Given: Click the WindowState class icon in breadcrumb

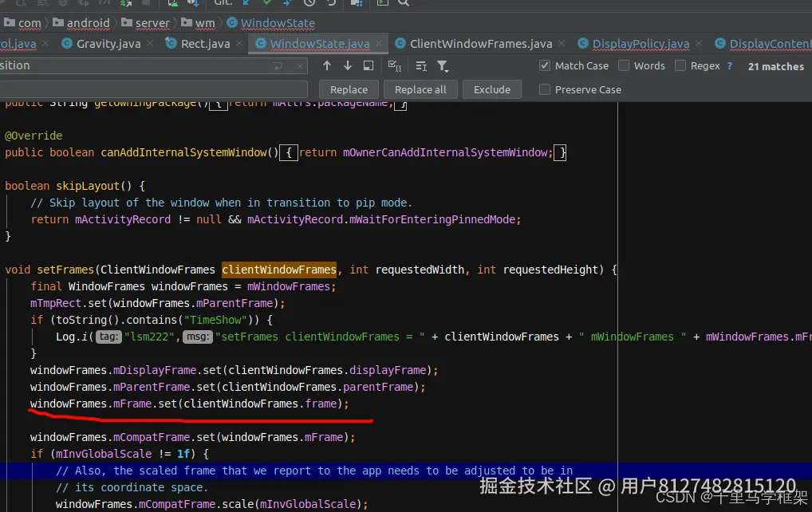Looking at the screenshot, I should click(232, 23).
